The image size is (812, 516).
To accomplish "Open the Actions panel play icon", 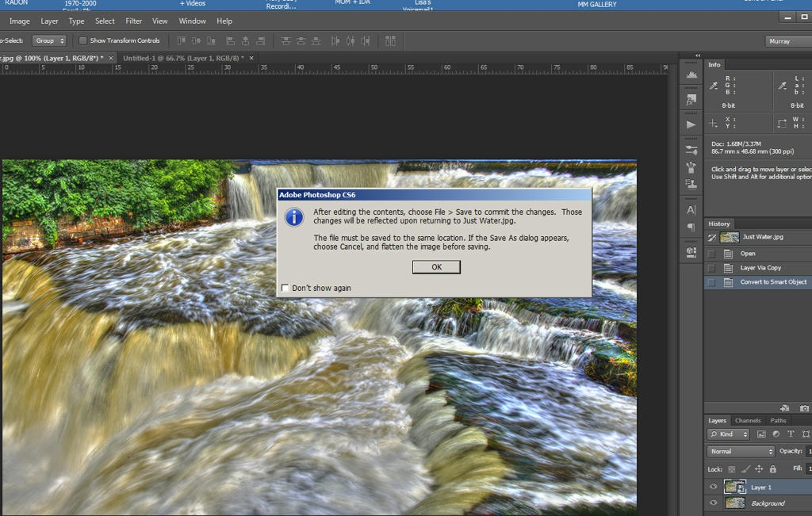I will pyautogui.click(x=691, y=124).
